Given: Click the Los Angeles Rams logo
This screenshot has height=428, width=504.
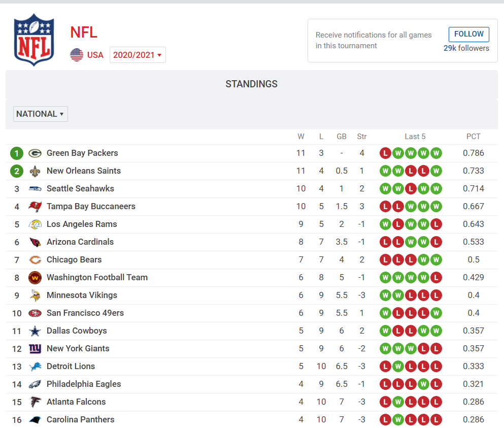Looking at the screenshot, I should tap(35, 224).
